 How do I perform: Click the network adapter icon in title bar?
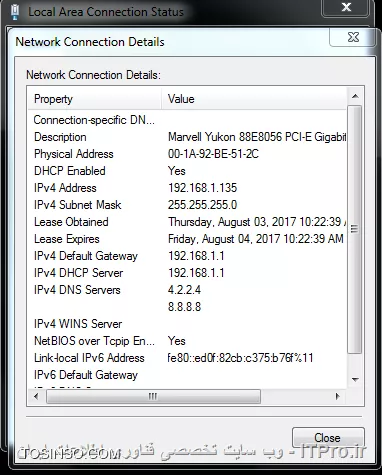coord(15,12)
